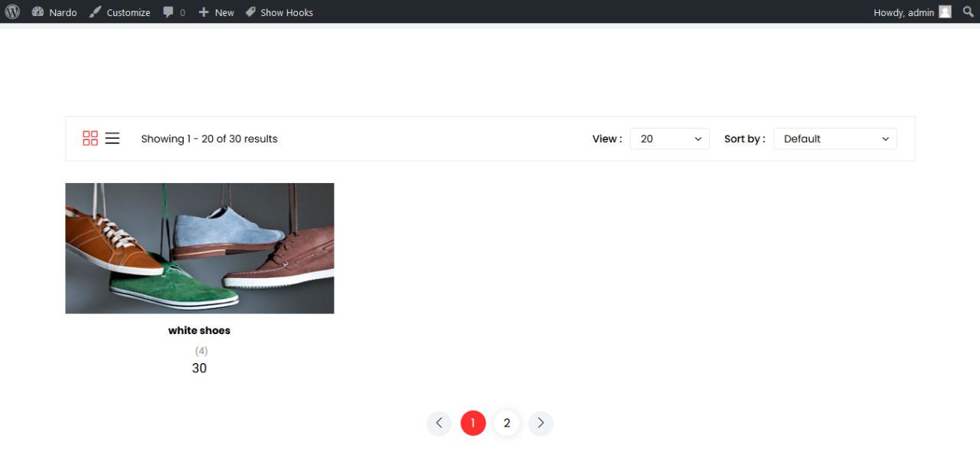Click the Showing 1 - 20 results text
The height and width of the screenshot is (475, 980).
click(x=209, y=139)
